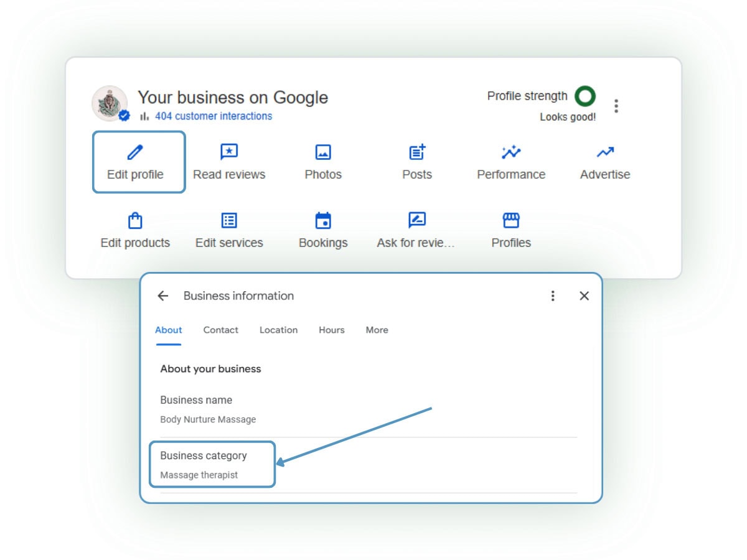Viewport: 747px width, 560px height.
Task: Click the Read reviews label
Action: pyautogui.click(x=229, y=174)
